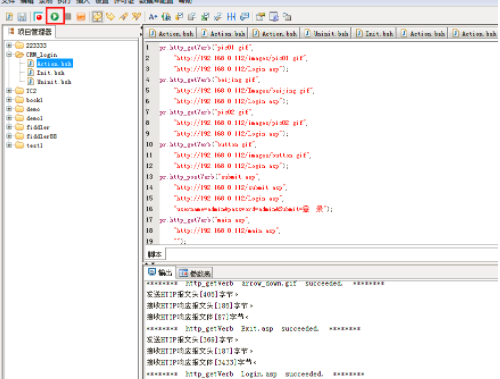Select the book1 folder in tree
The height and width of the screenshot is (379, 500).
34,100
